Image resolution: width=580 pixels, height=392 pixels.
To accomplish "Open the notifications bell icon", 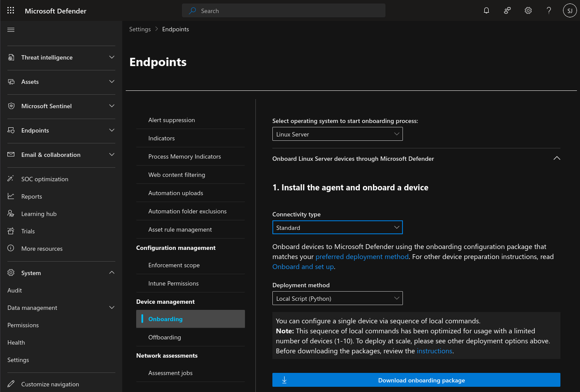I will click(486, 11).
